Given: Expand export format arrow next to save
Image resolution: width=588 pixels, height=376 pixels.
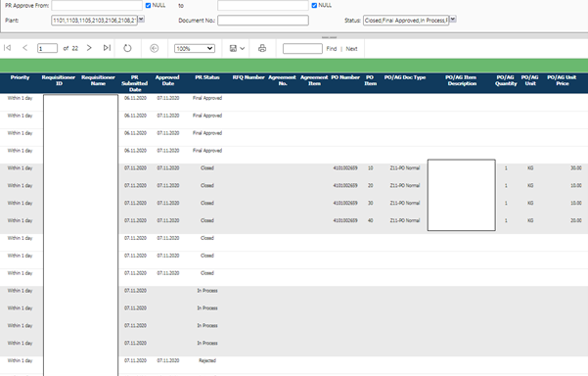Looking at the screenshot, I should tap(243, 48).
